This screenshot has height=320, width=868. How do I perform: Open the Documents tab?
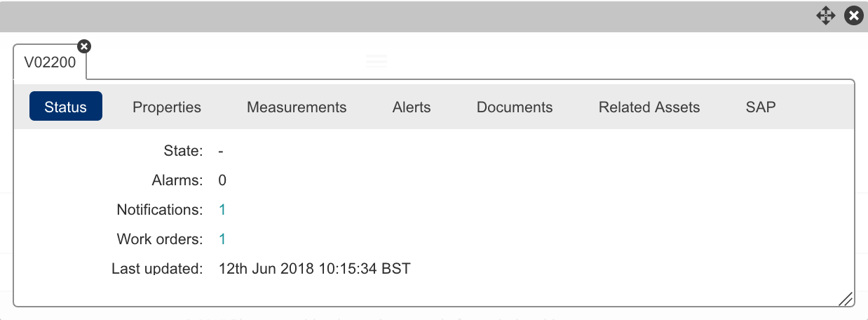click(x=515, y=107)
